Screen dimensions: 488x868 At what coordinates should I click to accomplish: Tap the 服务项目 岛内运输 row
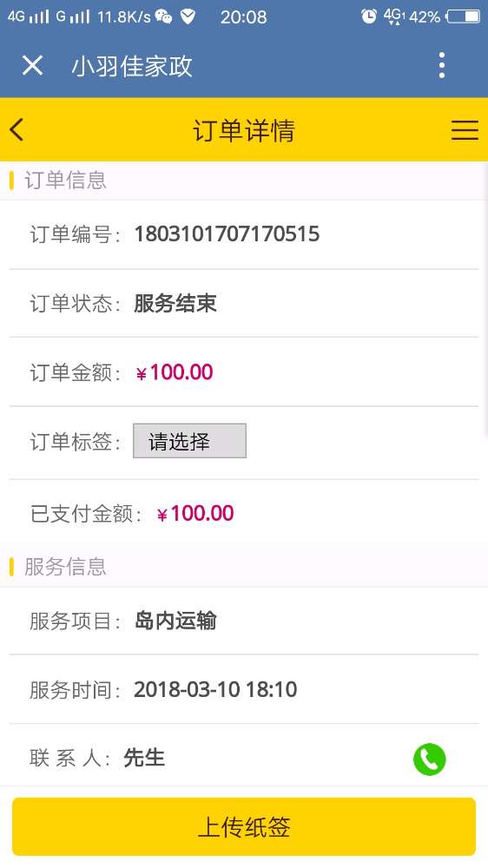(244, 621)
